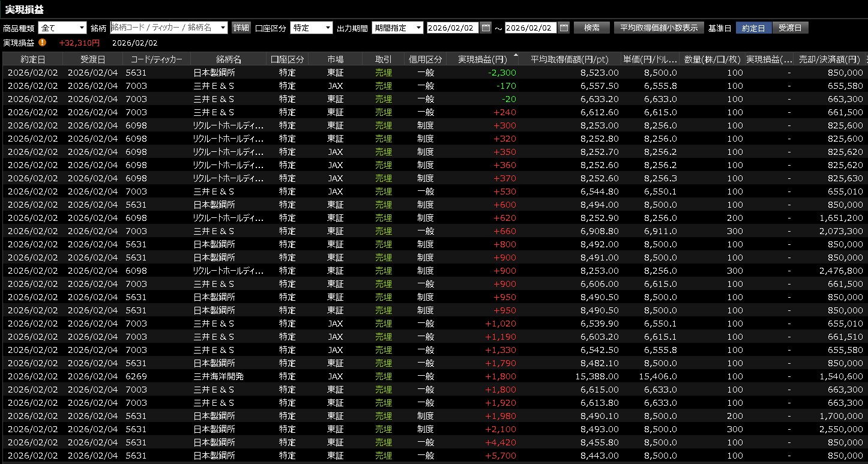Click the unit price 8,256.3
868x464 pixels.
661,178
